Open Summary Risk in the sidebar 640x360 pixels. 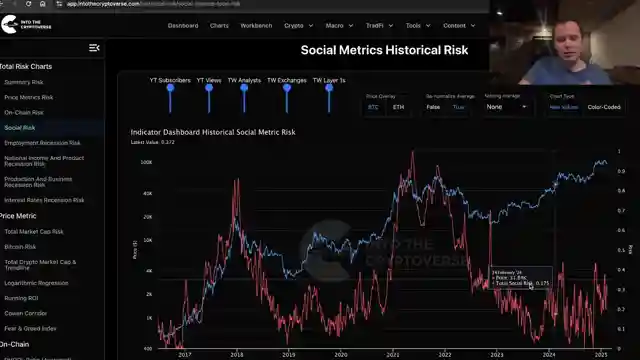click(x=24, y=82)
